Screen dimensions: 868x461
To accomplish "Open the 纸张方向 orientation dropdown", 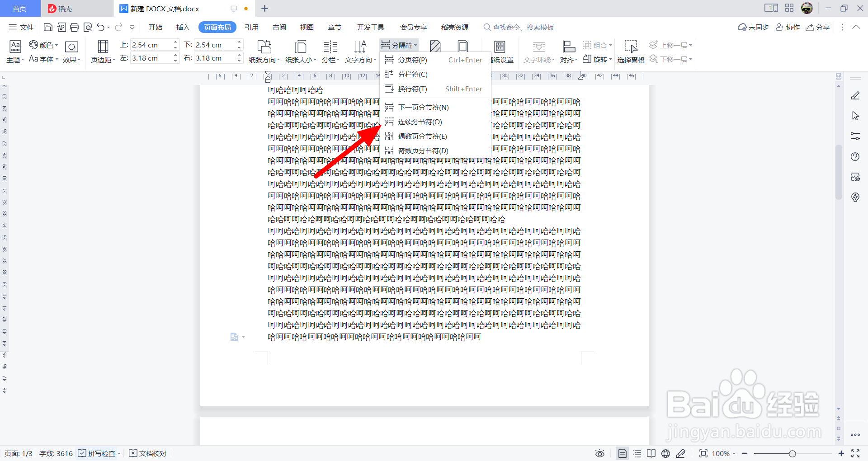I will (264, 52).
